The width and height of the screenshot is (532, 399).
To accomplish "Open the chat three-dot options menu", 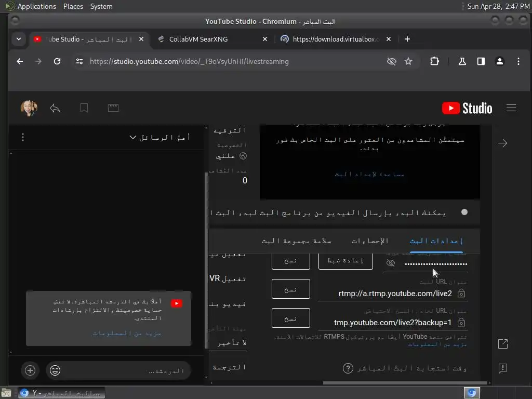I will pyautogui.click(x=23, y=137).
